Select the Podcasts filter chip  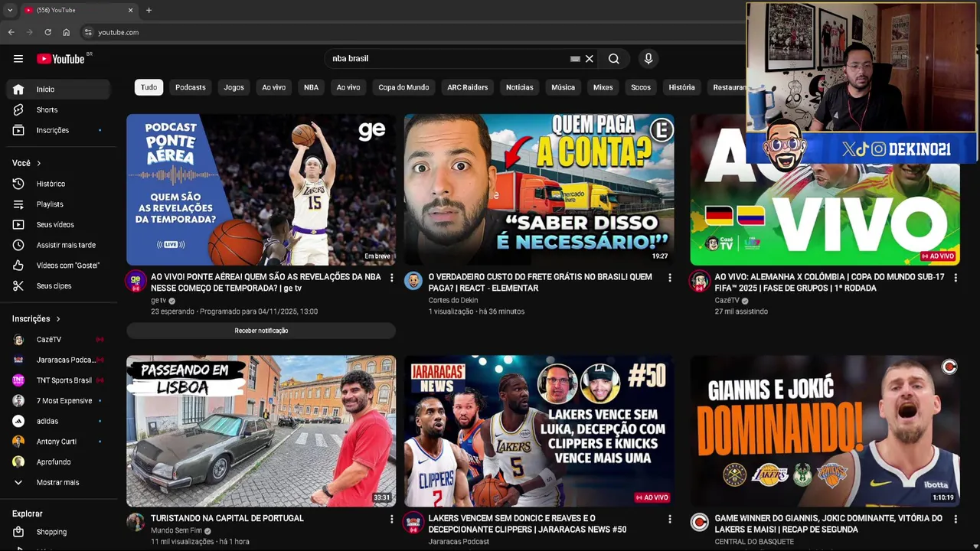point(191,87)
